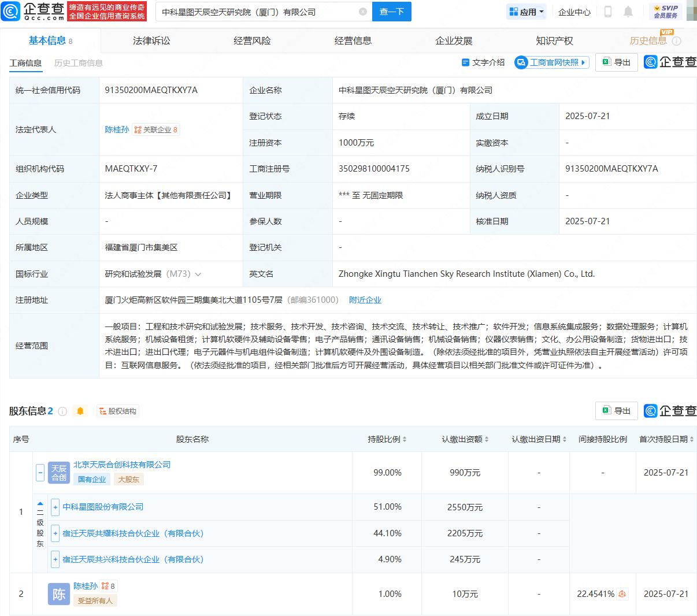Open 文字介绍 text description view

(483, 62)
